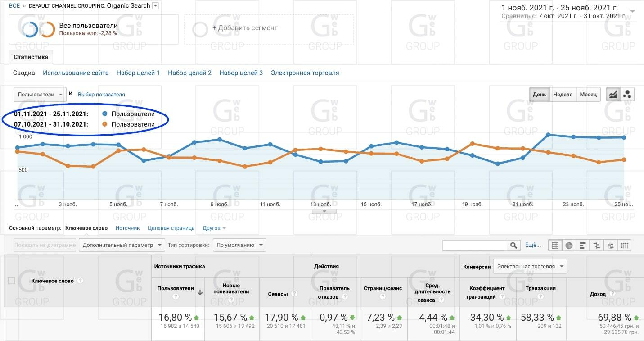Open dropdown arrow next to Organic Search
This screenshot has width=644, height=341.
[x=155, y=6]
